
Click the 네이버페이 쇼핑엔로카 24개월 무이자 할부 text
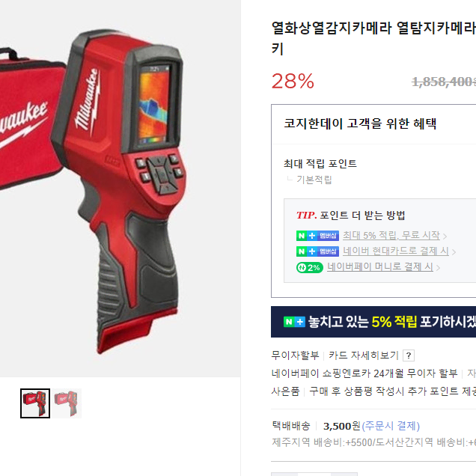(364, 373)
